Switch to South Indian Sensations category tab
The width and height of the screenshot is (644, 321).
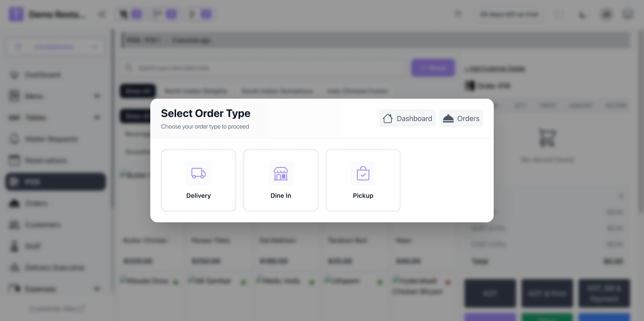277,91
